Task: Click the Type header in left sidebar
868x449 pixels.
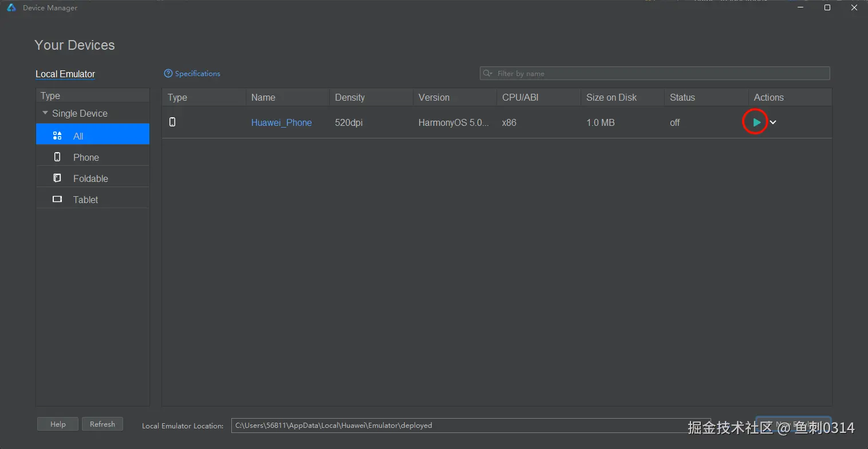Action: [93, 96]
